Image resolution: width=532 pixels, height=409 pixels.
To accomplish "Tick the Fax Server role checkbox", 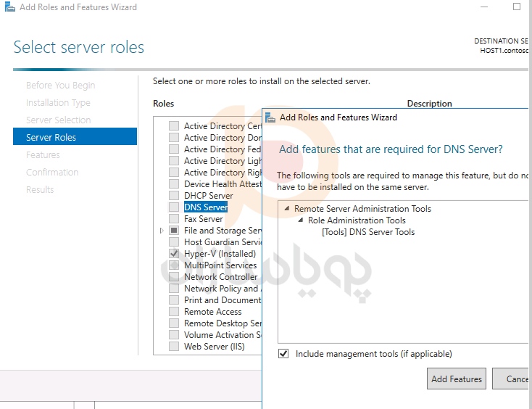I will pos(174,219).
